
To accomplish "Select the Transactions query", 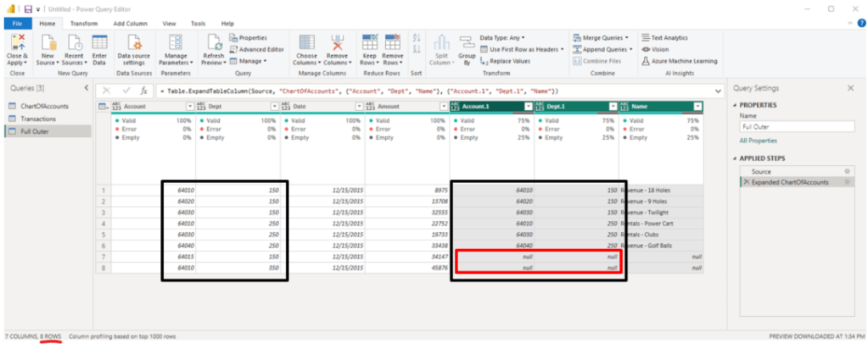I will [x=39, y=119].
